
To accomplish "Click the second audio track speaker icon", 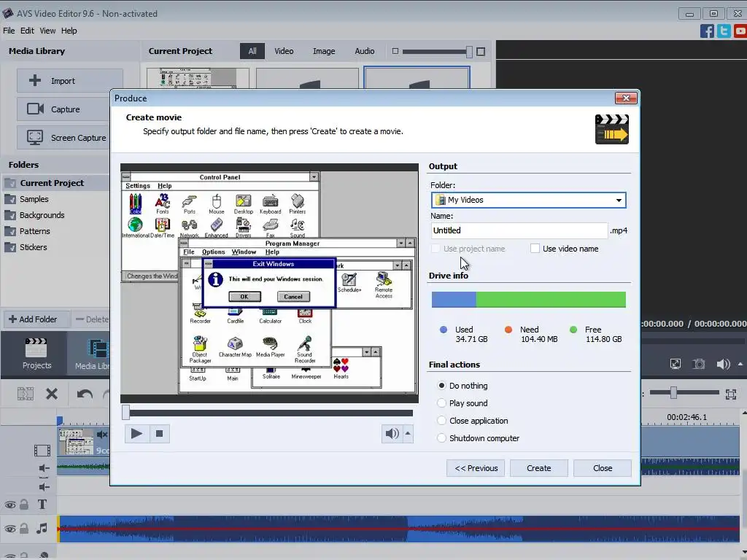I will (44, 486).
